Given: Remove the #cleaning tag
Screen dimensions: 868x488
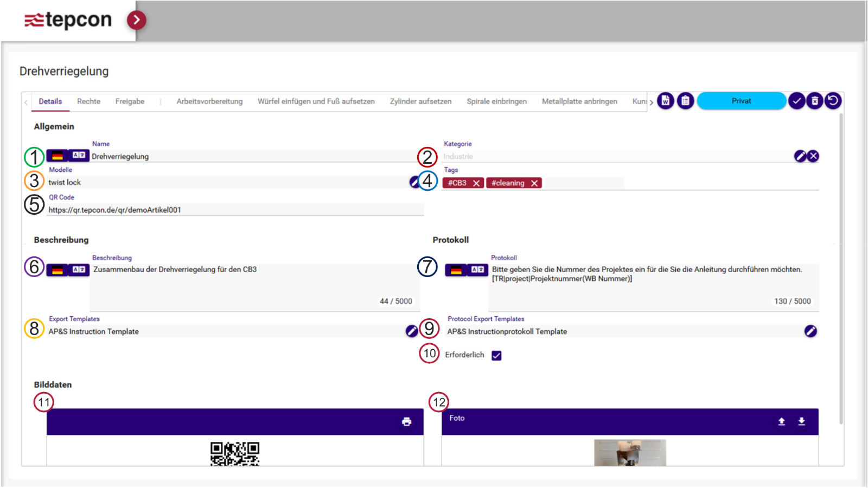Looking at the screenshot, I should point(534,183).
